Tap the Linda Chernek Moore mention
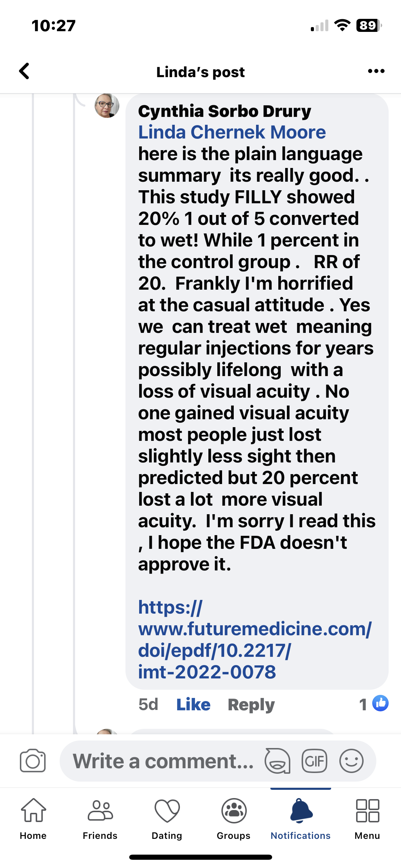Screen dimensions: 401x868 click(x=232, y=132)
